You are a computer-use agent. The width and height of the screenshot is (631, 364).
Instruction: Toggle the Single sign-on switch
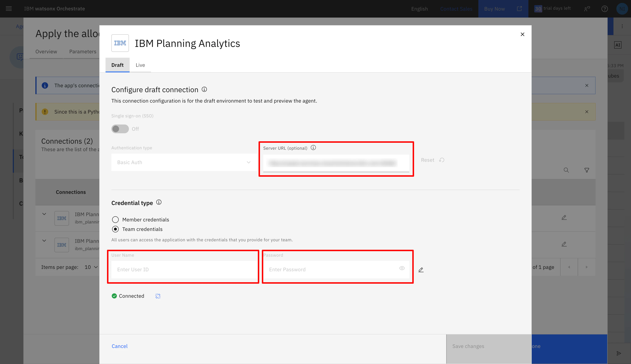(x=120, y=129)
